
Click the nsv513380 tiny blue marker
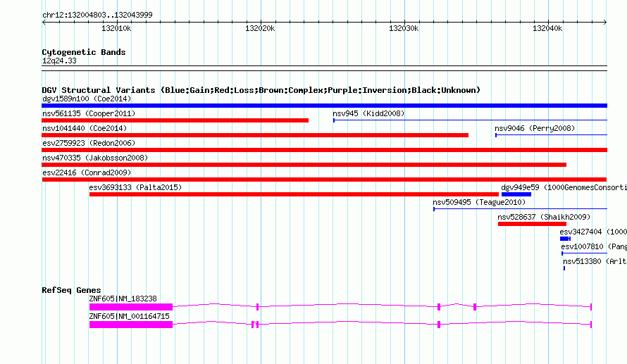pos(564,268)
